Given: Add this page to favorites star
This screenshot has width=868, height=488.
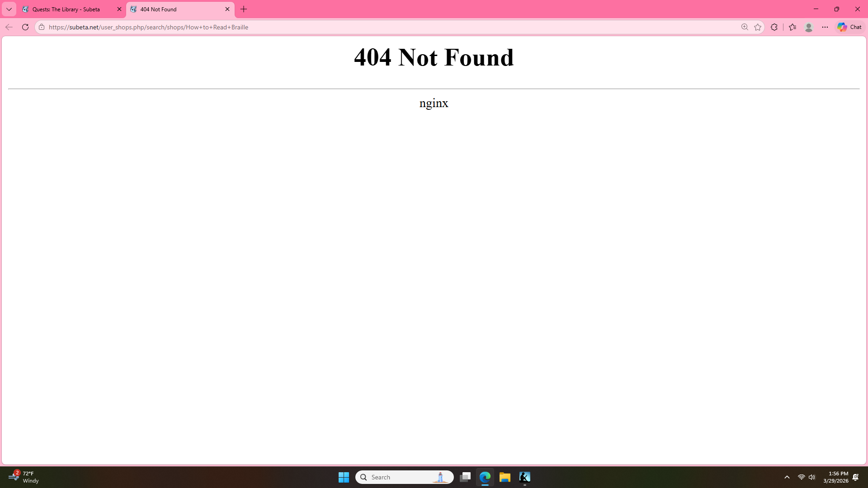Looking at the screenshot, I should pos(758,27).
